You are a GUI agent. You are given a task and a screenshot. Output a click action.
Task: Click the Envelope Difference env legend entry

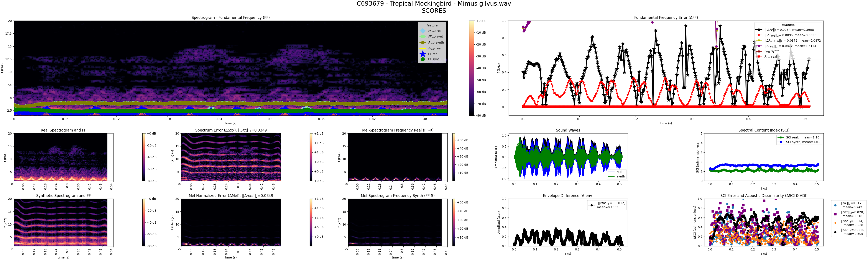(607, 205)
